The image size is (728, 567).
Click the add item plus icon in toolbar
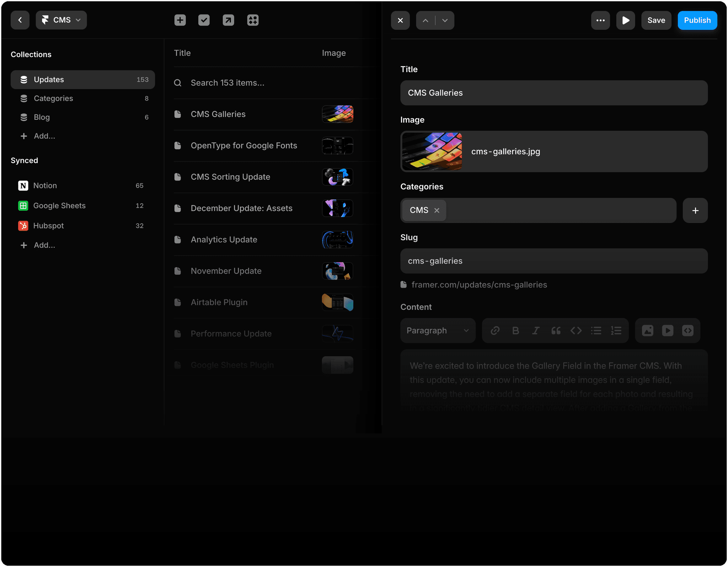pyautogui.click(x=180, y=20)
